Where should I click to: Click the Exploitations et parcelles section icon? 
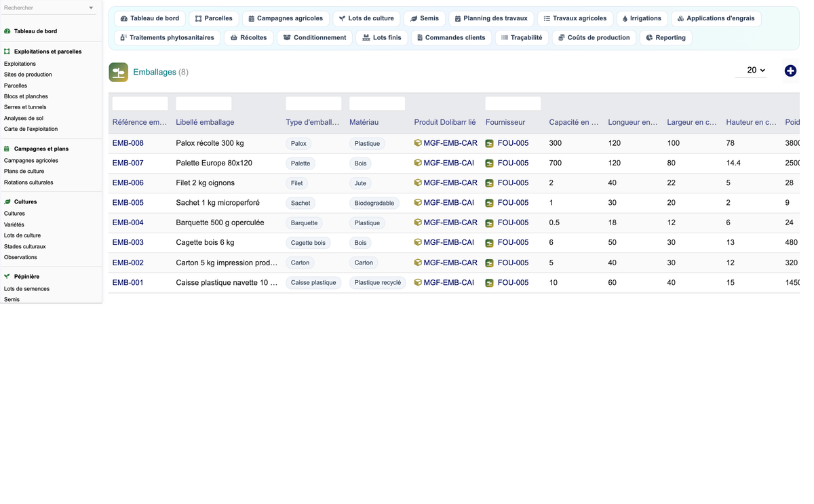(7, 52)
